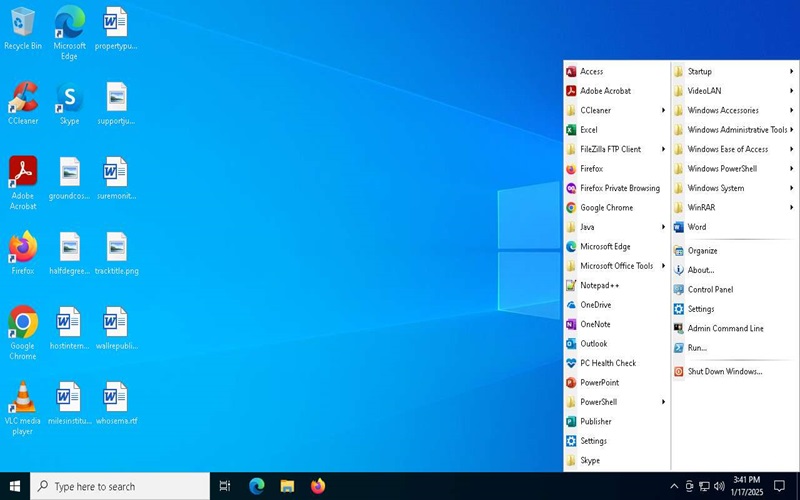Image resolution: width=800 pixels, height=500 pixels.
Task: Open Admin Command Line entry
Action: pos(734,328)
